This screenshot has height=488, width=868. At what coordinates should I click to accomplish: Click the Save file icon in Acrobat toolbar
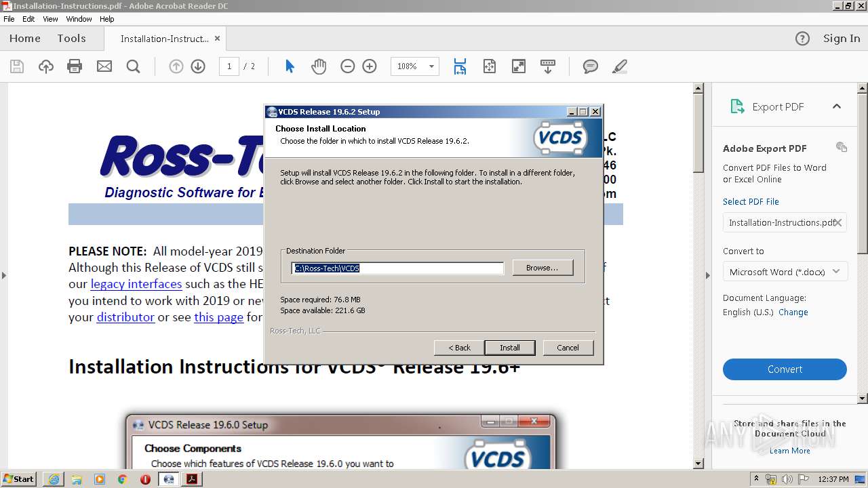pos(17,66)
